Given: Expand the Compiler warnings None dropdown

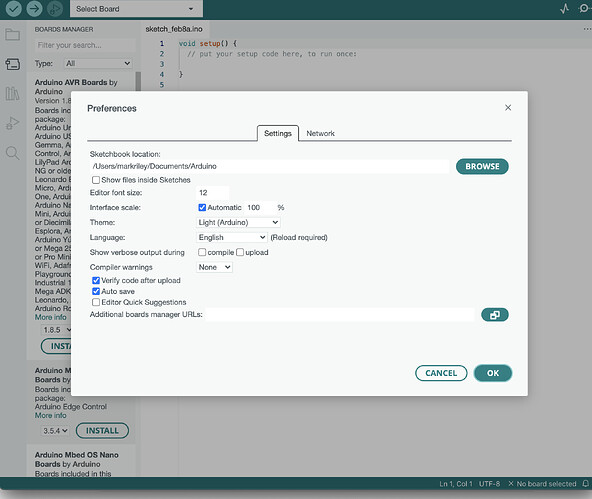Looking at the screenshot, I should pyautogui.click(x=214, y=267).
